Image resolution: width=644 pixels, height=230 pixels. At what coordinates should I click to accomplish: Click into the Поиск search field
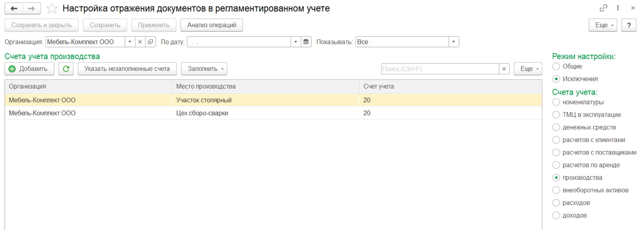[439, 69]
